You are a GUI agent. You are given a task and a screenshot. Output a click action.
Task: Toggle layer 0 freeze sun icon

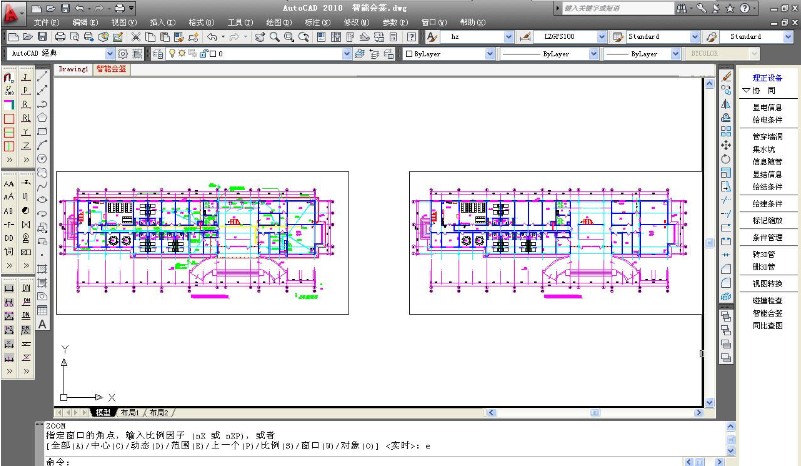(x=181, y=53)
